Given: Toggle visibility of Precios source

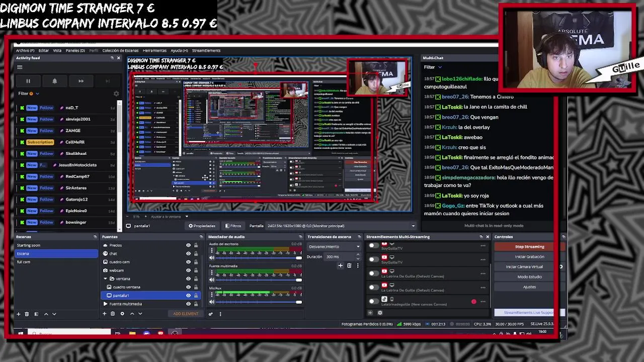Looking at the screenshot, I should (189, 245).
